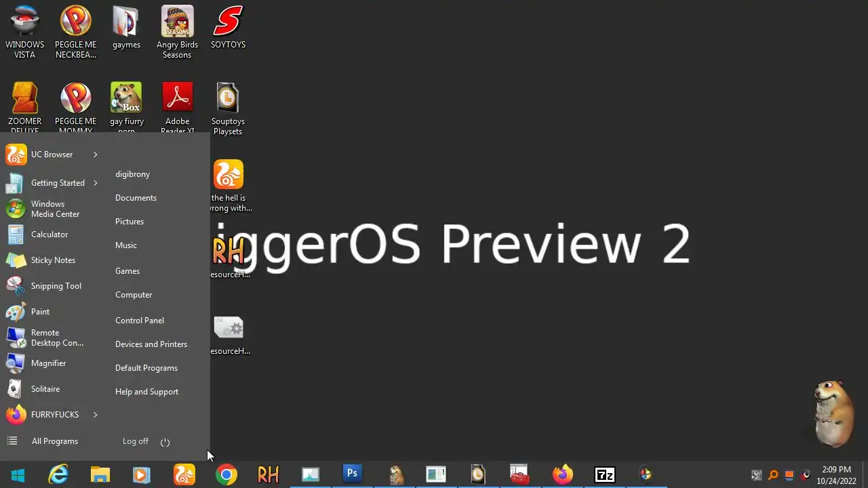Open the gaymes folder on the desktop
Image resolution: width=868 pixels, height=488 pixels.
point(126,28)
